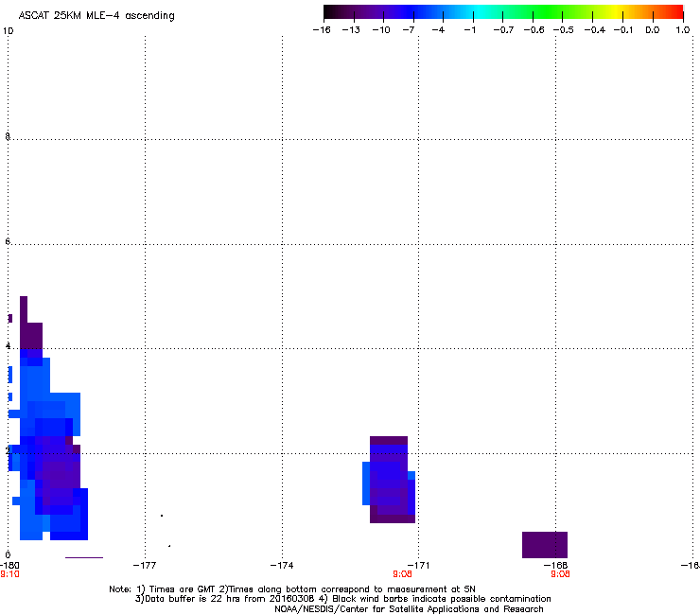Click the 'Data buffer is 22 hrs' note line

tap(342, 599)
